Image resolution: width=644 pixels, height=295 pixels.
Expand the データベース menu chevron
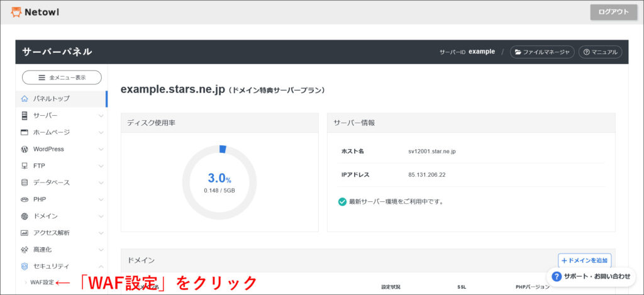[x=101, y=183]
